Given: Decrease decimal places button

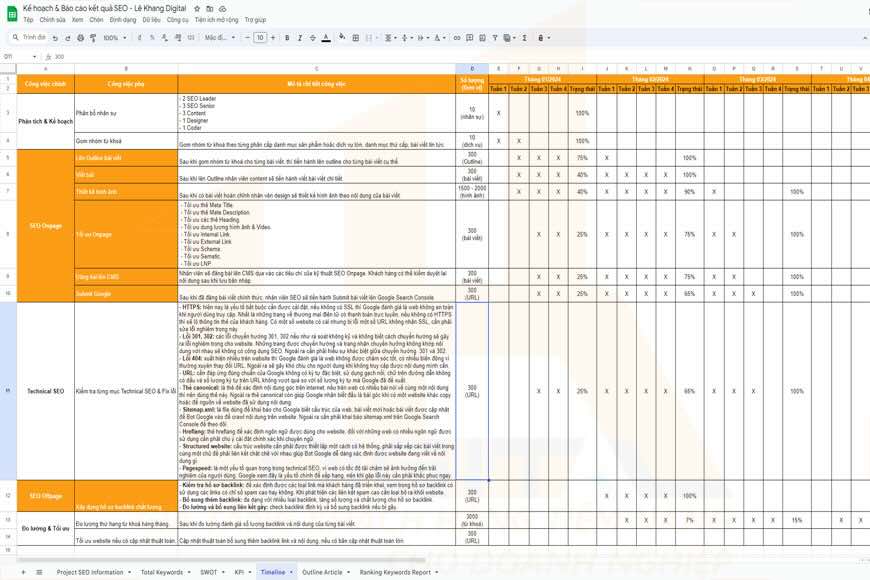Looking at the screenshot, I should (165, 38).
